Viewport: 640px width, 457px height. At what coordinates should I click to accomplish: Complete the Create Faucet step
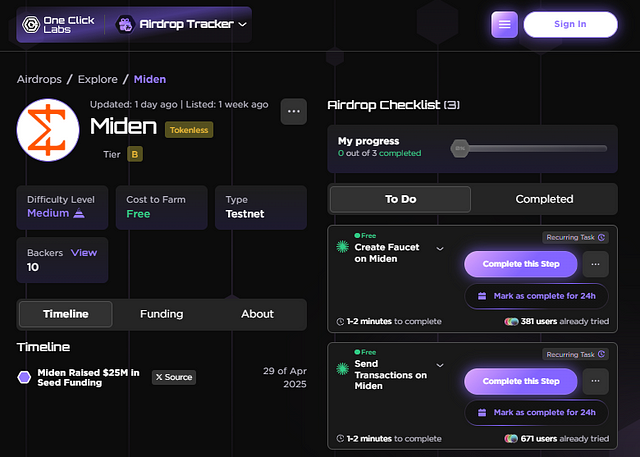click(521, 264)
